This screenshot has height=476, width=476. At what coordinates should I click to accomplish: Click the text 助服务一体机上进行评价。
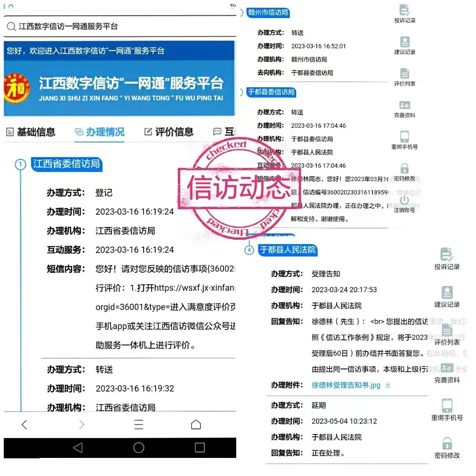tap(146, 345)
